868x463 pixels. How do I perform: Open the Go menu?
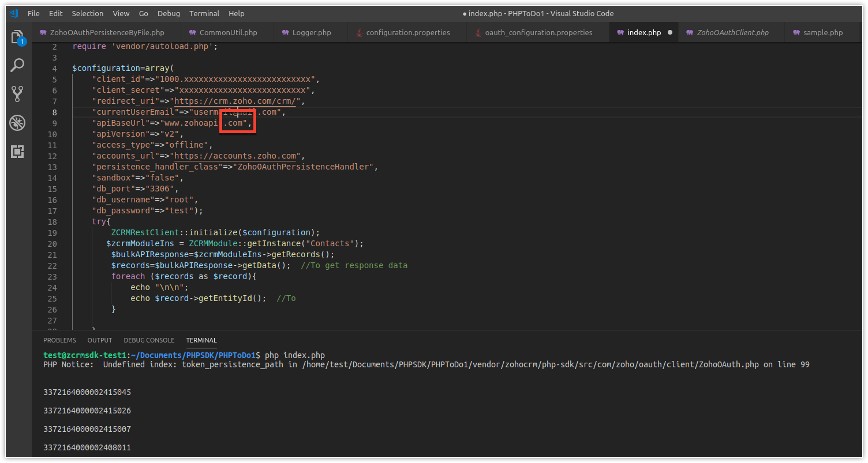click(x=144, y=13)
